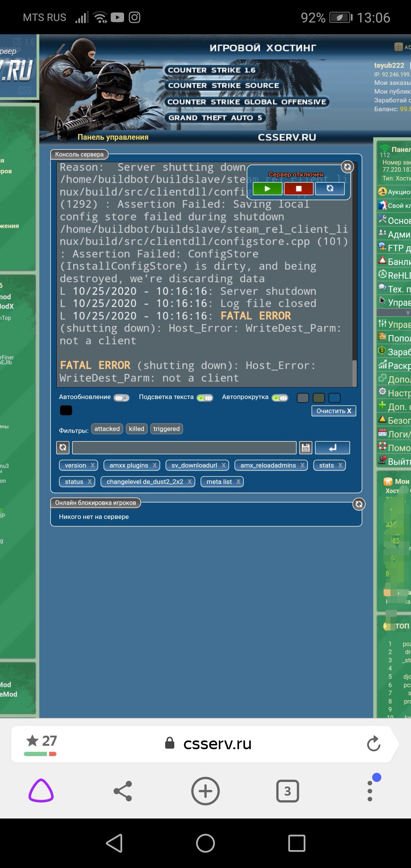Send the command with enter arrow button
Screen dimensions: 411x868
tap(333, 448)
